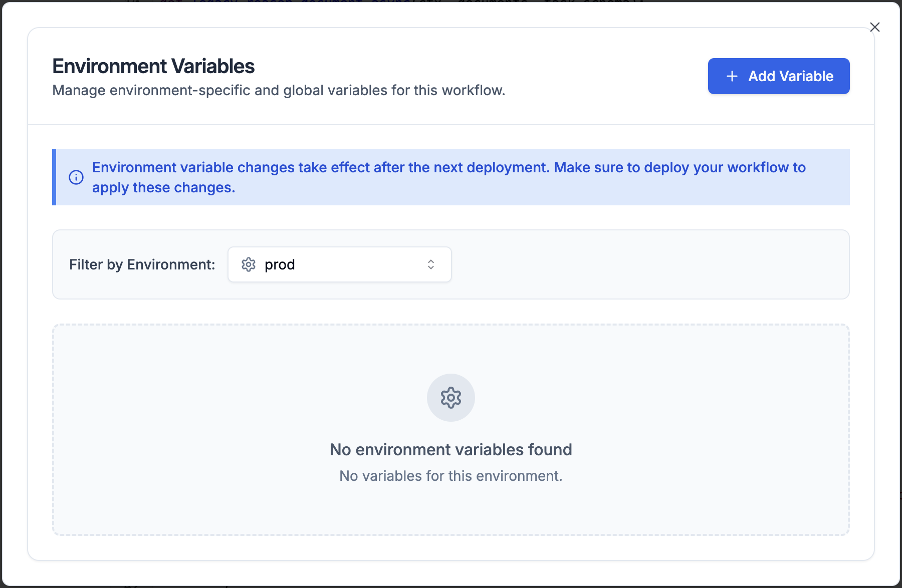Click the plus icon on Add Variable
The image size is (902, 588).
(x=732, y=76)
